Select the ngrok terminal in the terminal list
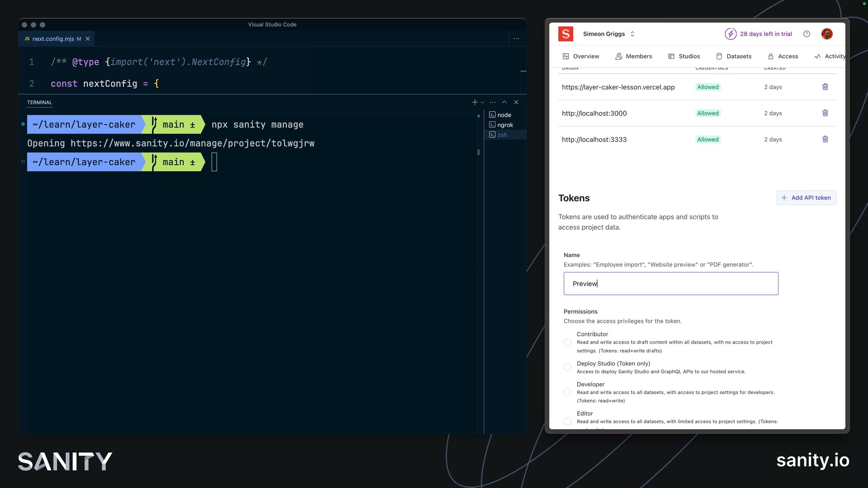 click(505, 125)
